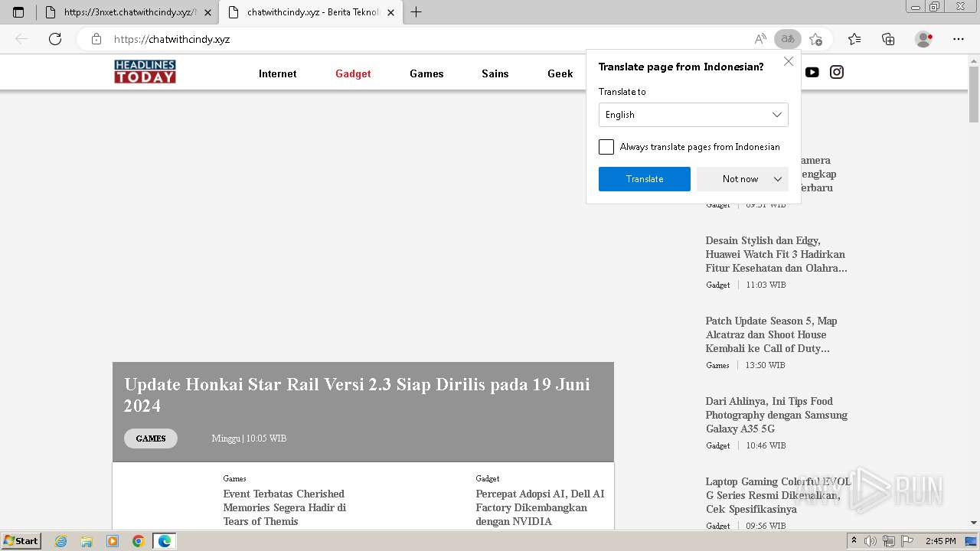980x551 pixels.
Task: Open media player taskbar icon
Action: [113, 541]
